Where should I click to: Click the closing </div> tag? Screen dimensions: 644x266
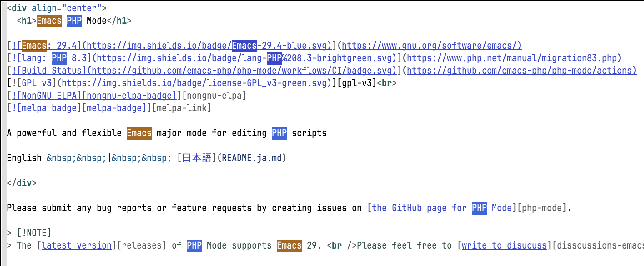(22, 183)
